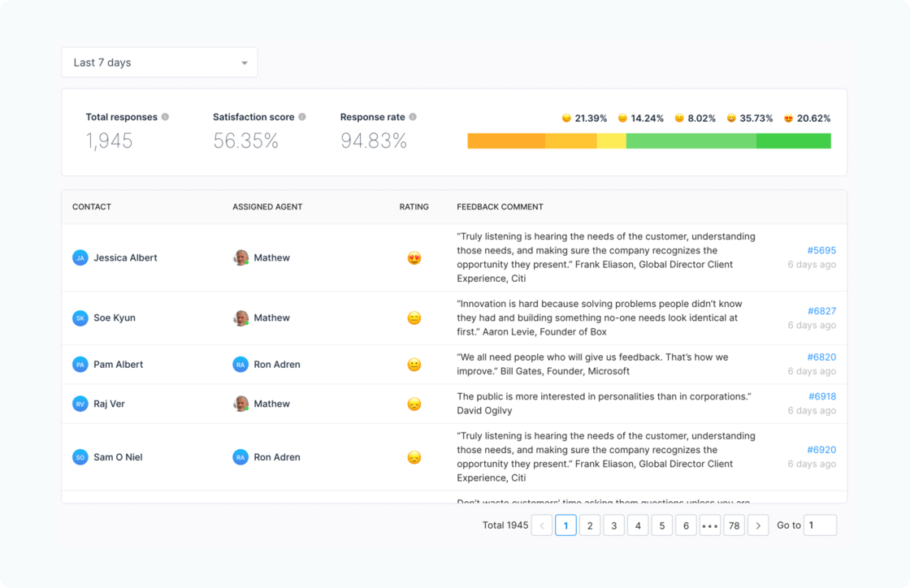
Task: Click Ron Adren's RA avatar in Pam Albert's row
Action: (240, 364)
